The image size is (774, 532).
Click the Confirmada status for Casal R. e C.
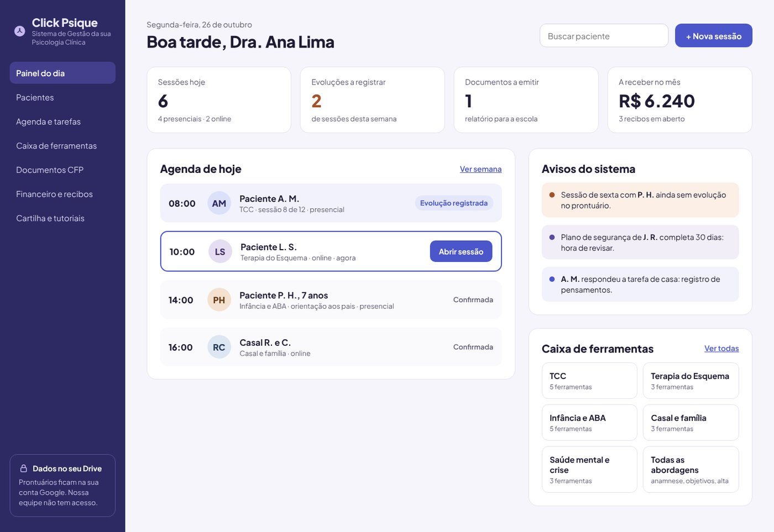(x=473, y=347)
